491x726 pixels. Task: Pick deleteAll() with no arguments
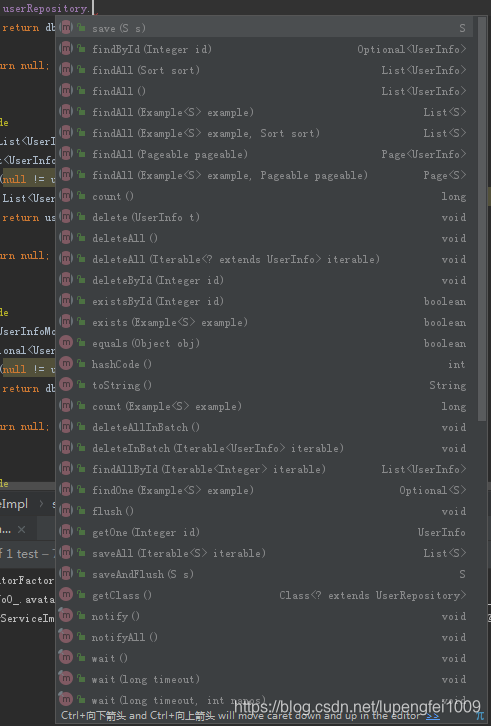click(x=264, y=238)
